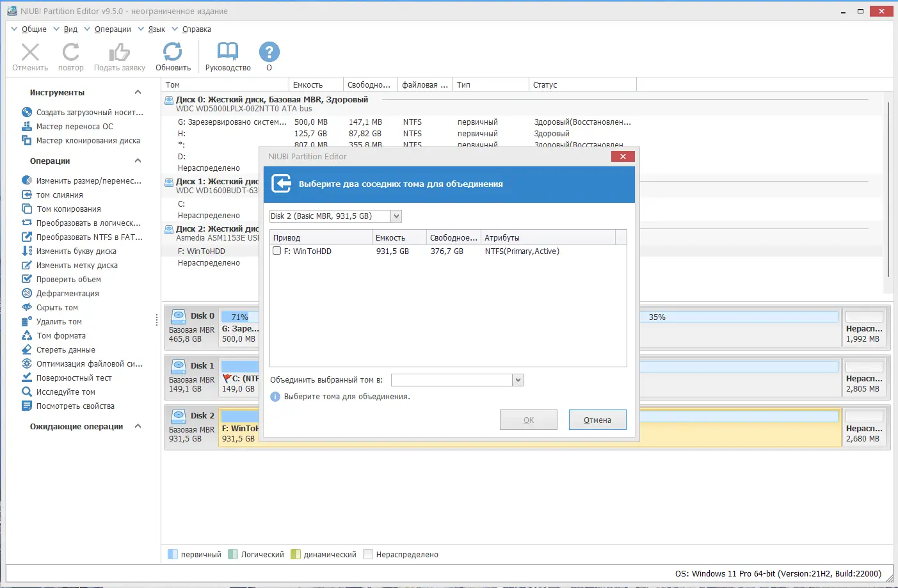Image resolution: width=898 pixels, height=588 pixels.
Task: Open Посмотреть свойства icon
Action: [x=27, y=406]
